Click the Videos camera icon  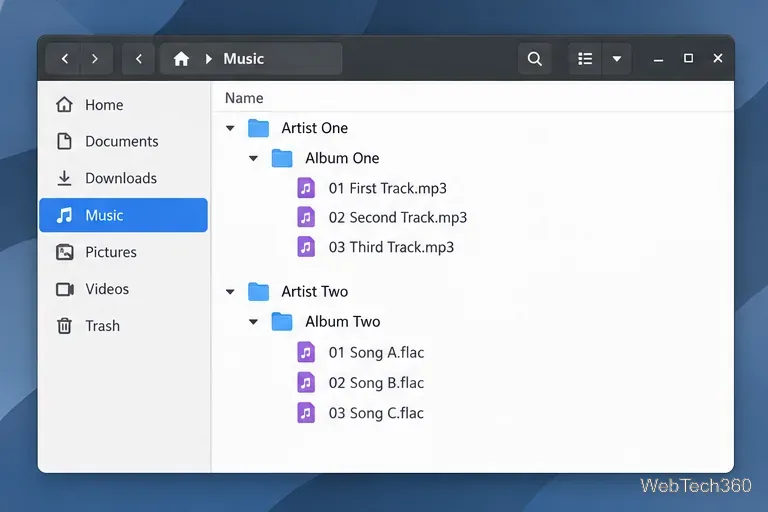click(65, 289)
